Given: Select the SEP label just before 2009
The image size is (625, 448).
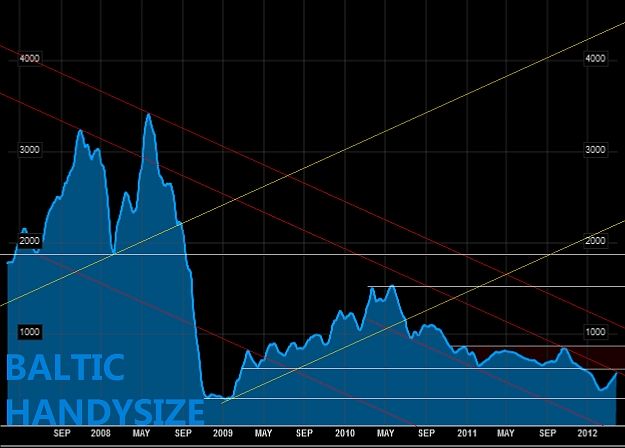Looking at the screenshot, I should (x=183, y=433).
